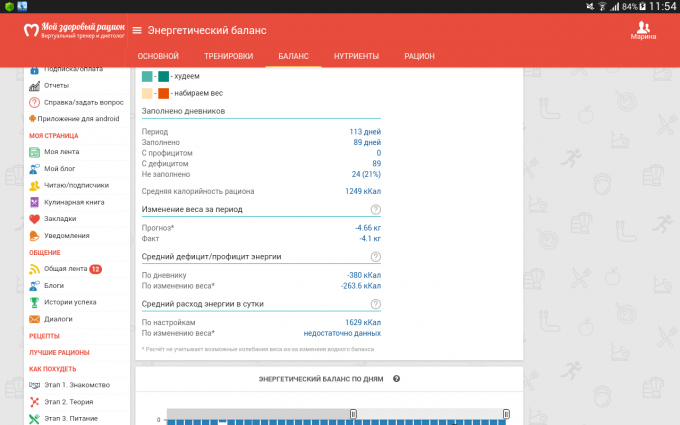Click the Общая лента feed icon
The image size is (680, 425).
(34, 269)
